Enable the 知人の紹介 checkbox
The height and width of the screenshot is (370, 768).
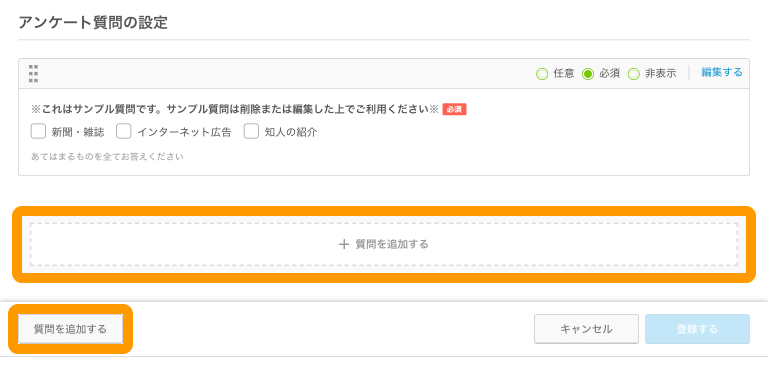[x=251, y=131]
